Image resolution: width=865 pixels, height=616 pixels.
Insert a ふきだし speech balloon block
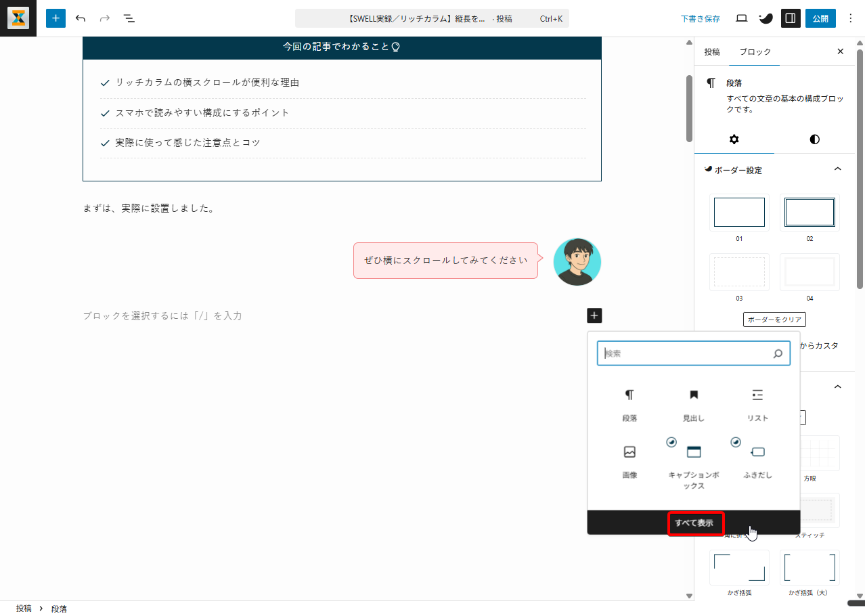[757, 462]
